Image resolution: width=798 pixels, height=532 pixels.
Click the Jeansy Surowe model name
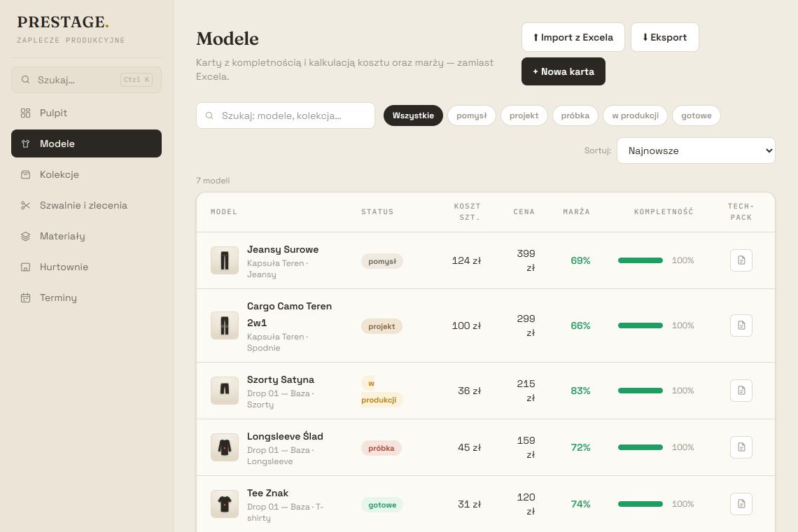click(x=283, y=249)
